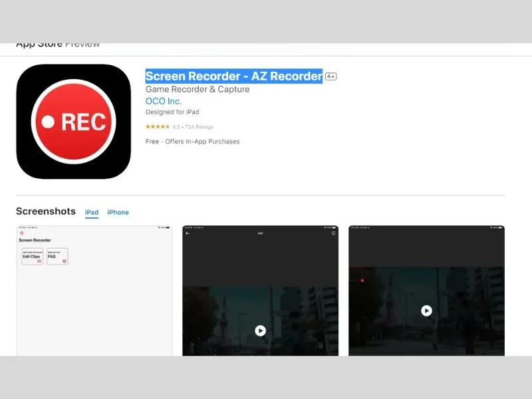Click the settings gear in first screenshot
532x399 pixels.
[22, 233]
